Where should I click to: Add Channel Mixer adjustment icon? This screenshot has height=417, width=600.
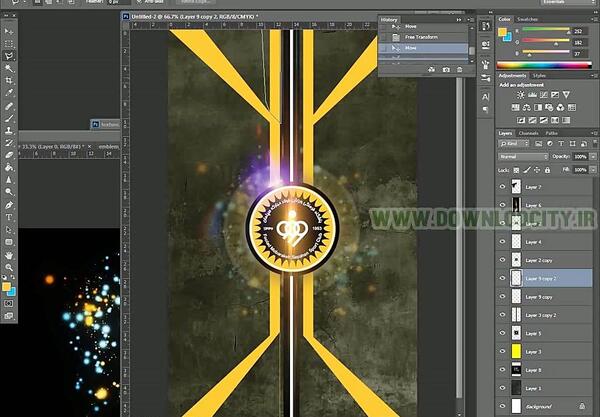(x=560, y=108)
